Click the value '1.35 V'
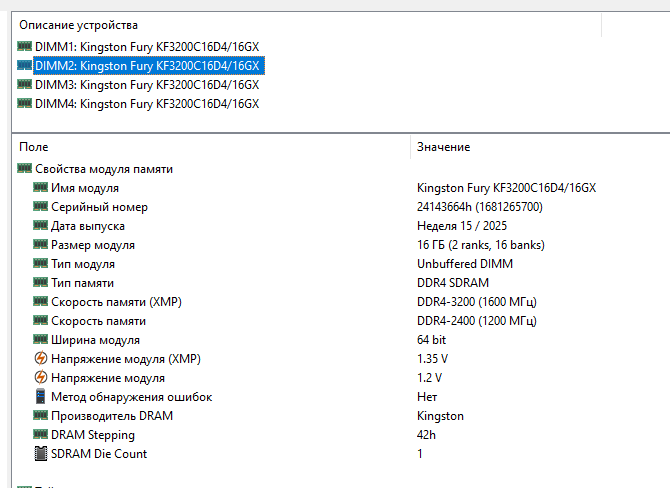 (432, 359)
